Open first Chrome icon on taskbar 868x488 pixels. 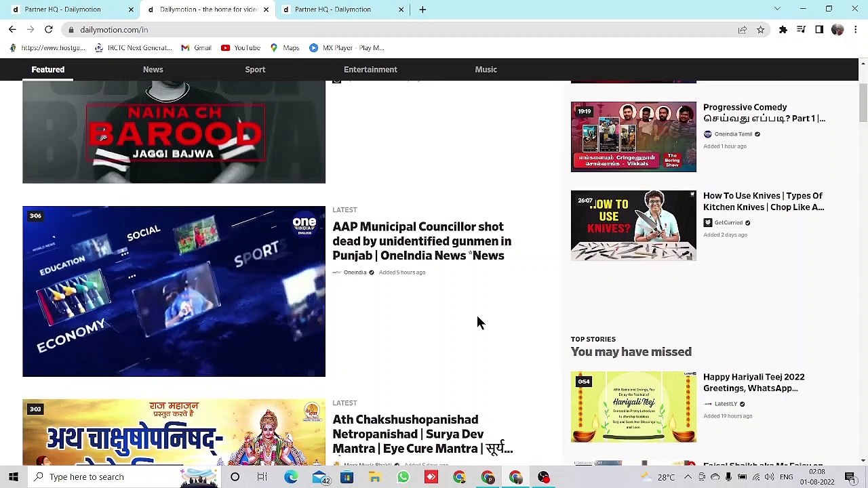(459, 477)
